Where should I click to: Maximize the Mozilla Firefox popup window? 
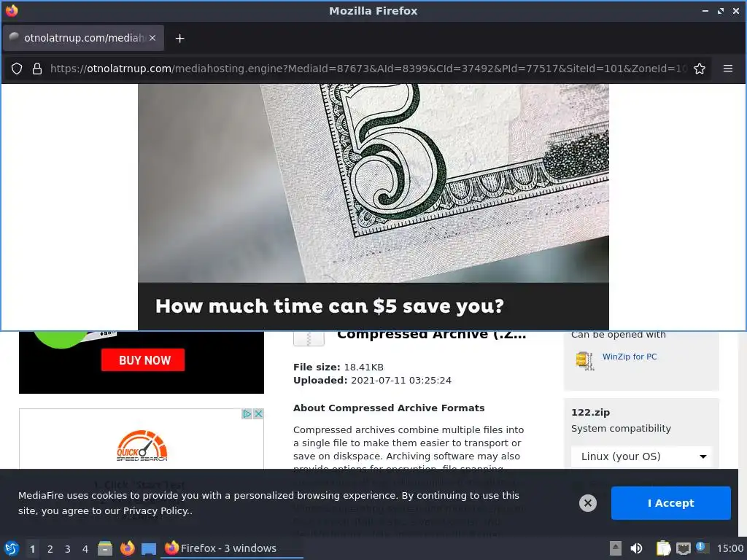coord(720,11)
